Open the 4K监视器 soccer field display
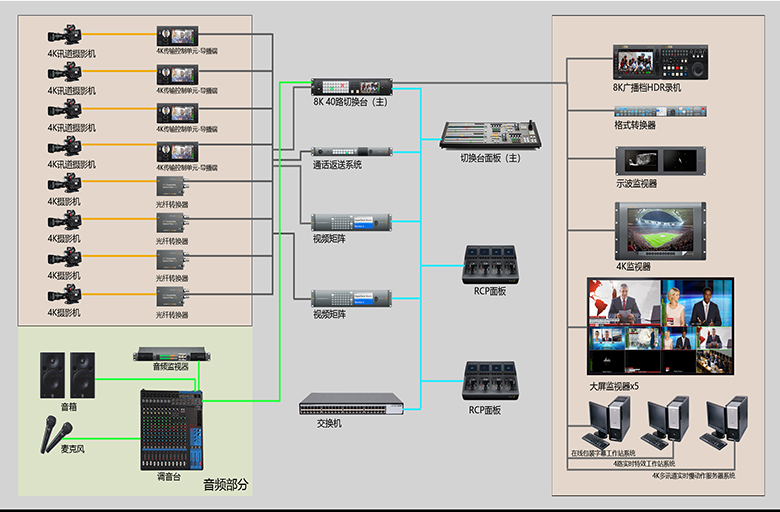The height and width of the screenshot is (512, 780). (x=660, y=231)
